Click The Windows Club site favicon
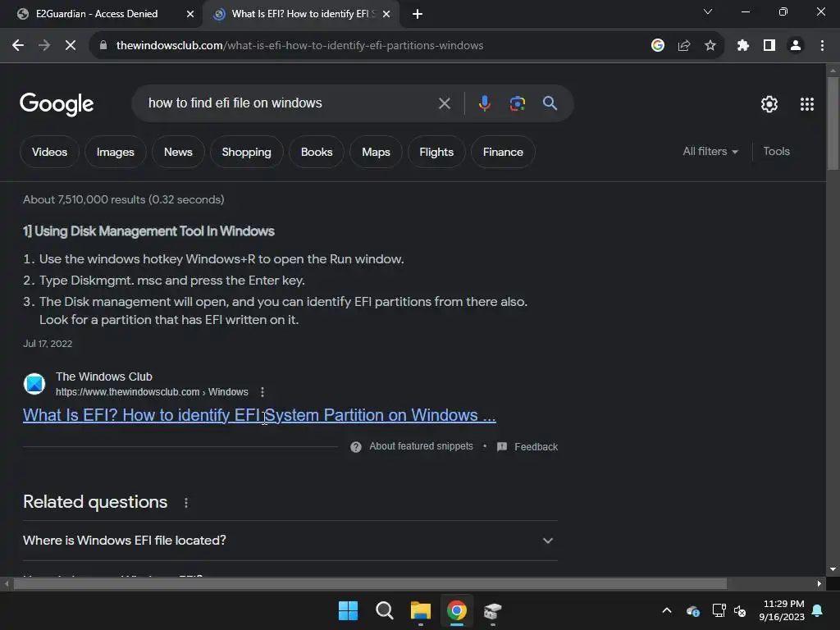 pyautogui.click(x=34, y=384)
